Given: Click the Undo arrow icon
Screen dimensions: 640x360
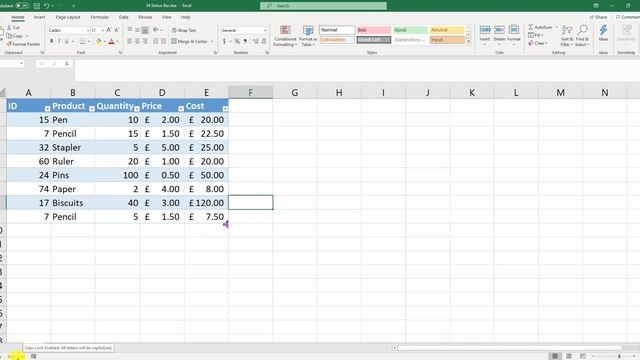Looking at the screenshot, I should [47, 6].
